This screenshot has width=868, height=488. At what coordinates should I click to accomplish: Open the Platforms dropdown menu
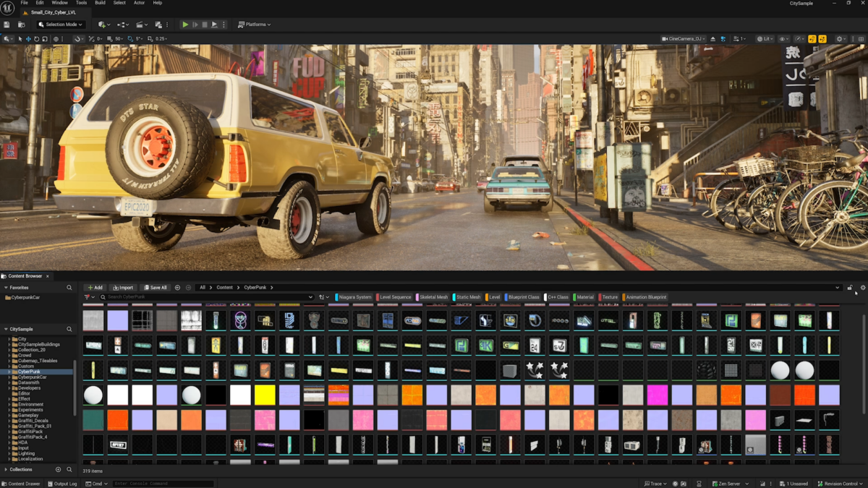click(255, 25)
